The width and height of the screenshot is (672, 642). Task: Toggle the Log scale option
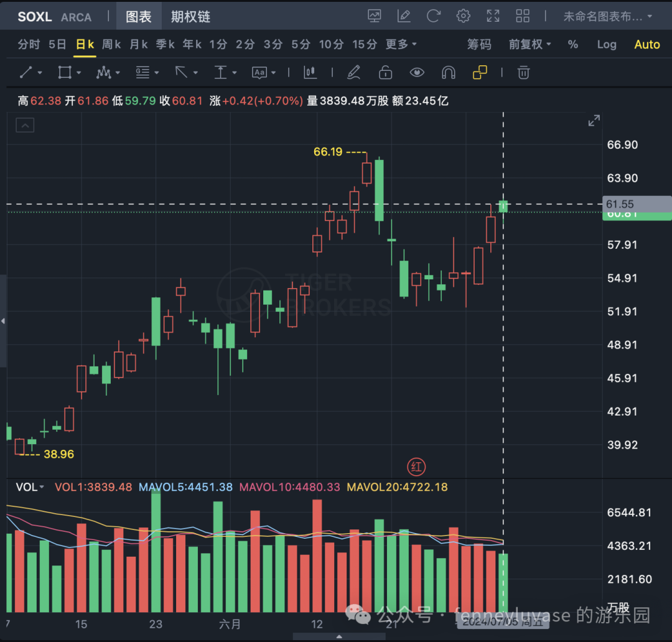[607, 44]
